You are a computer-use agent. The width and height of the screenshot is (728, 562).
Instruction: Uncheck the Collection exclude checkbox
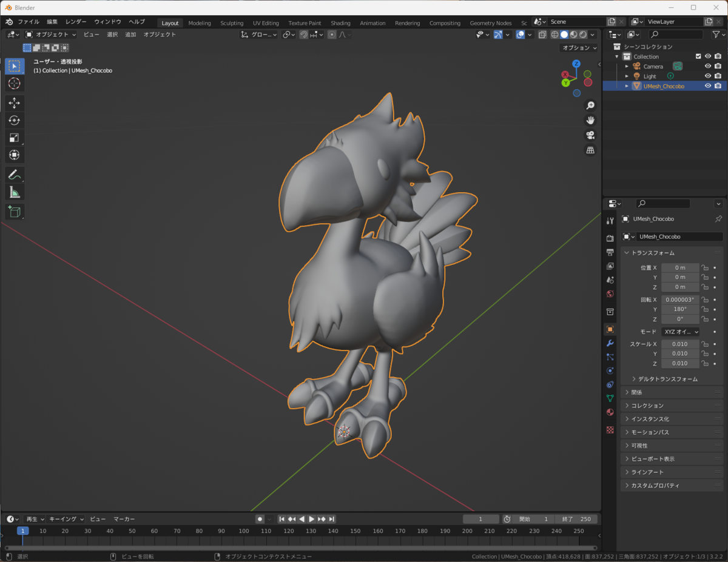click(x=698, y=56)
